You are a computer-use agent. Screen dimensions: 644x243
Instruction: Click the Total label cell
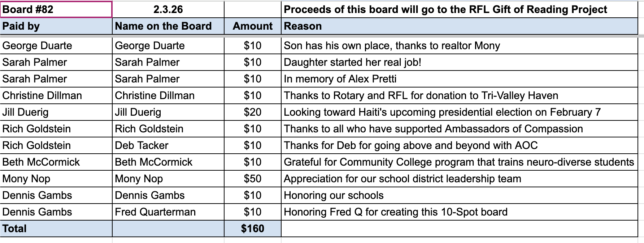point(56,229)
